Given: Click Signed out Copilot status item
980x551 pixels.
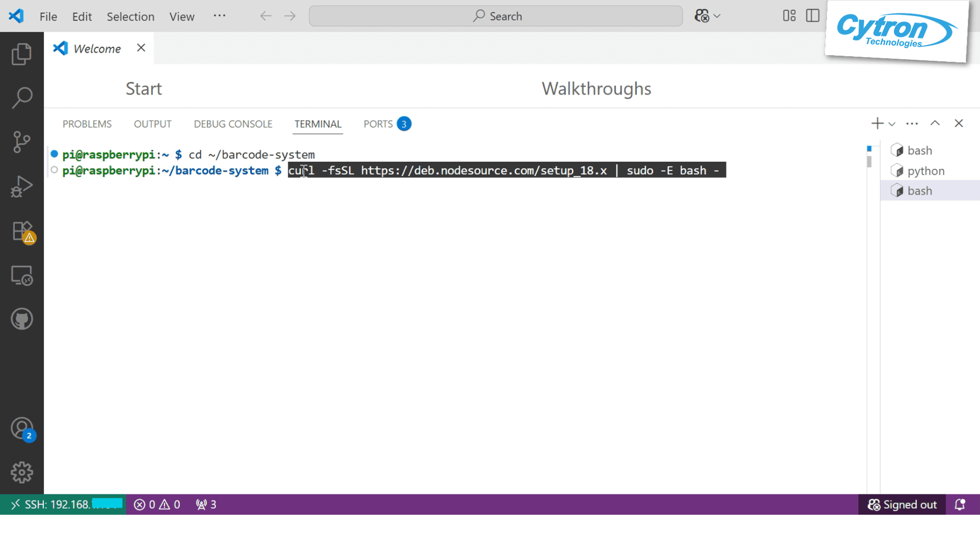Looking at the screenshot, I should click(902, 505).
